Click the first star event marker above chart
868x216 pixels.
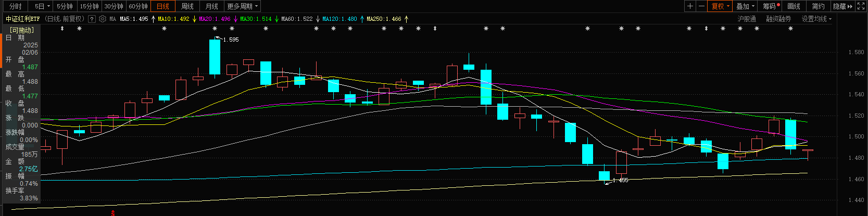[80, 29]
